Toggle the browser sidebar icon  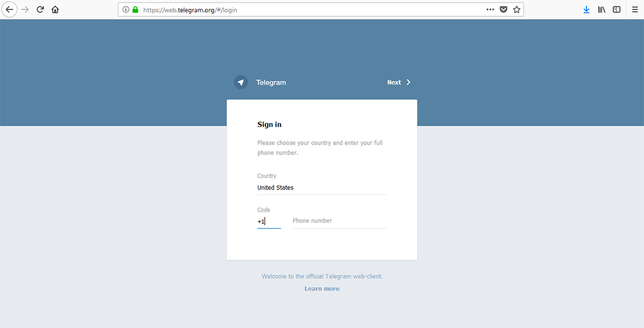coord(616,9)
